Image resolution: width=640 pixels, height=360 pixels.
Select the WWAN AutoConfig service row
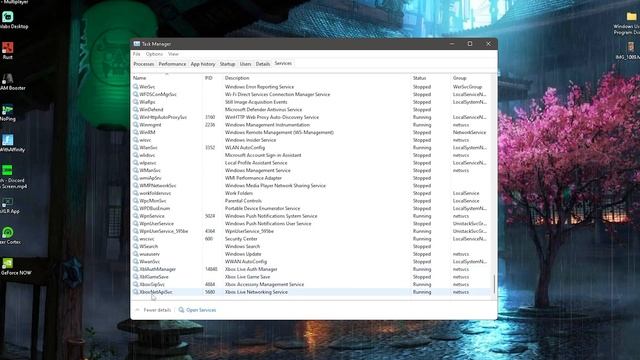312,262
